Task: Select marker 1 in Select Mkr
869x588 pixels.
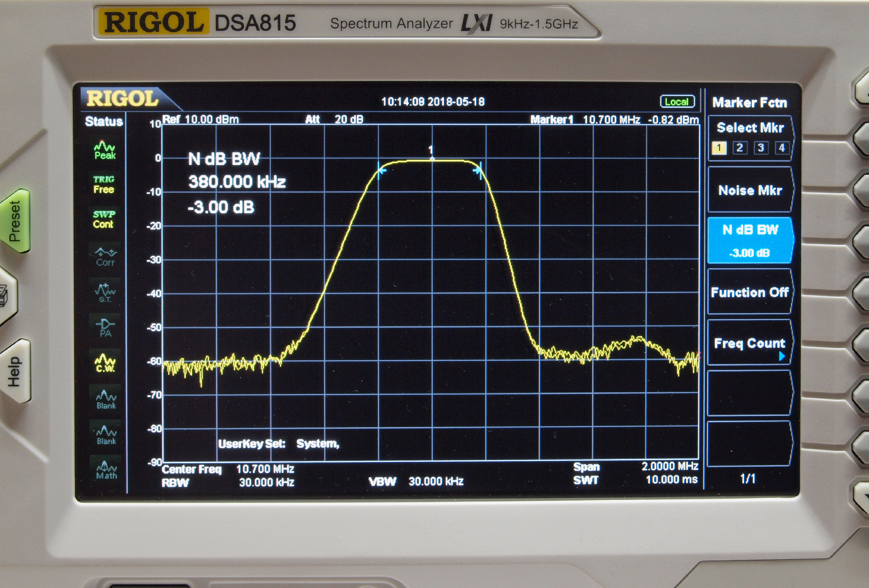Action: click(719, 148)
